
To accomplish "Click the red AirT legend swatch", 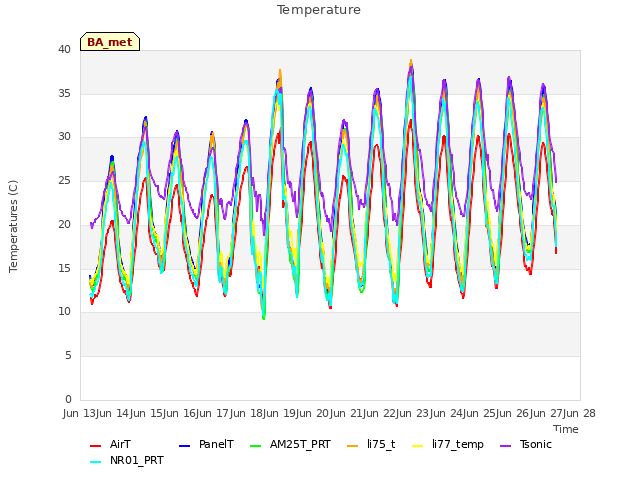I will (x=95, y=446).
